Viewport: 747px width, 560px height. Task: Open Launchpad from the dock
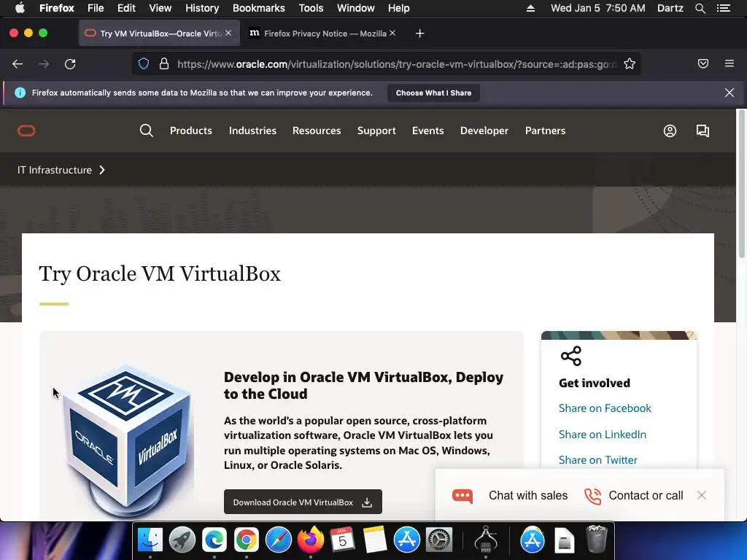point(182,540)
